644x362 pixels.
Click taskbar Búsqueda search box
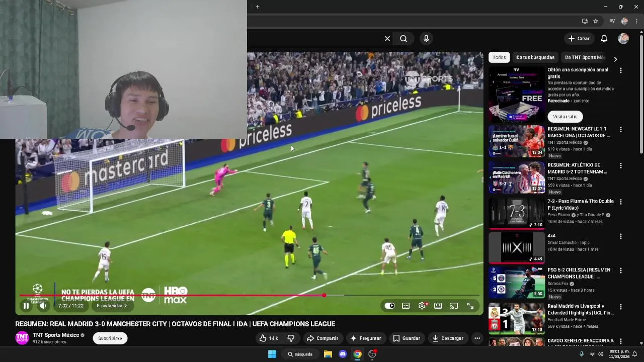(300, 354)
